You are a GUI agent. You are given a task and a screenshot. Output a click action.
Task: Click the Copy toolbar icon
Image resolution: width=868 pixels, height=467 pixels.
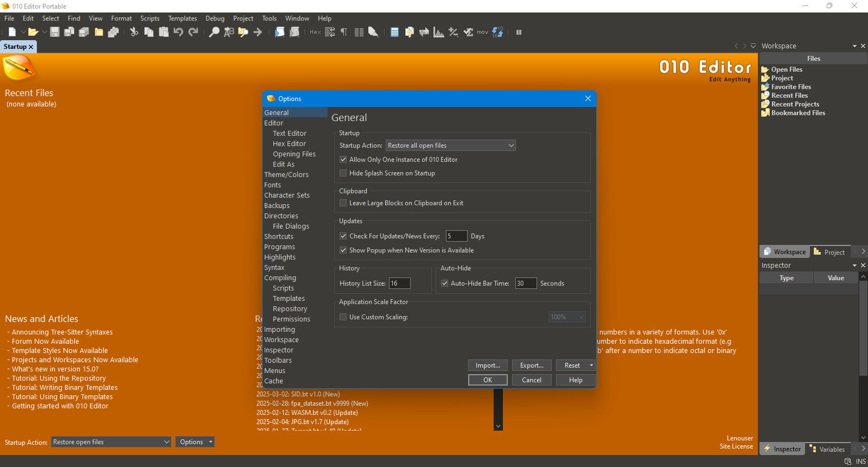tap(149, 32)
